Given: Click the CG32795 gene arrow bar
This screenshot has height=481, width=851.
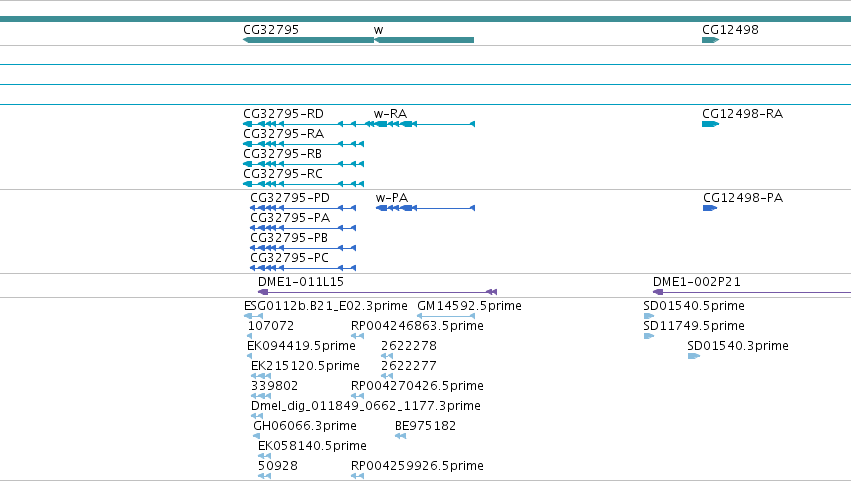Looking at the screenshot, I should (308, 40).
